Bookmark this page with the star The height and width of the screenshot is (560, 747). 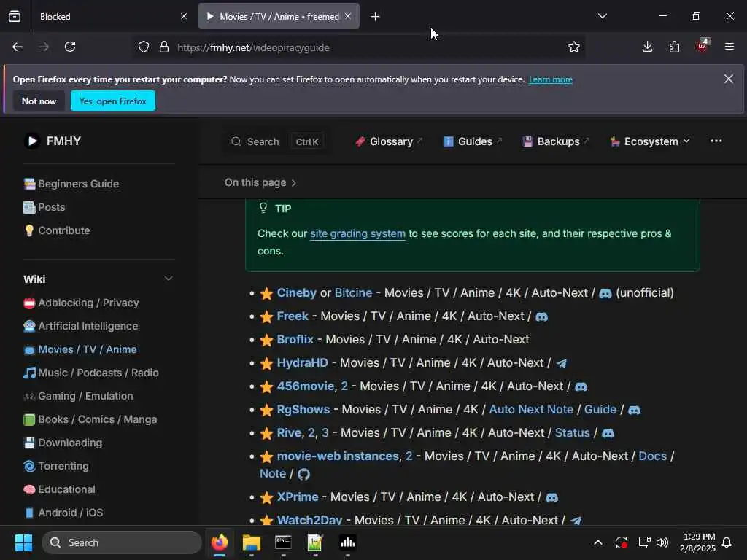(574, 47)
